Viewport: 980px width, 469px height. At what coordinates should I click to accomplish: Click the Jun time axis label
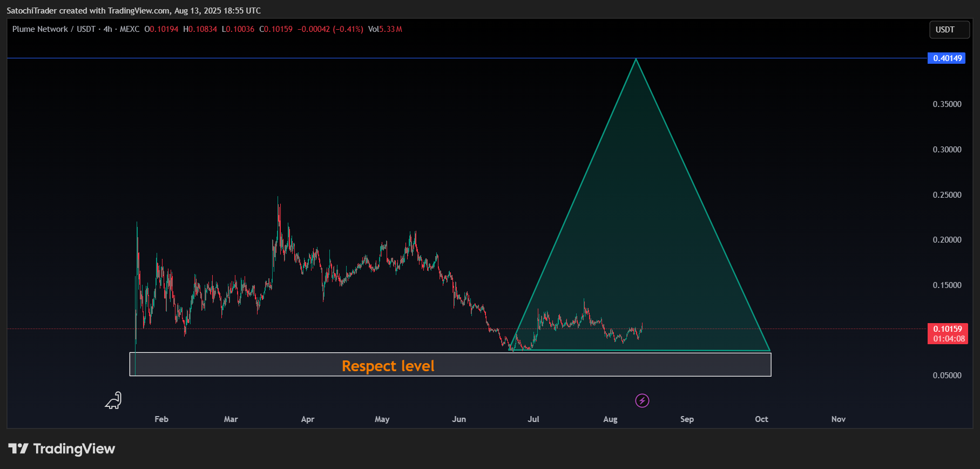(459, 419)
